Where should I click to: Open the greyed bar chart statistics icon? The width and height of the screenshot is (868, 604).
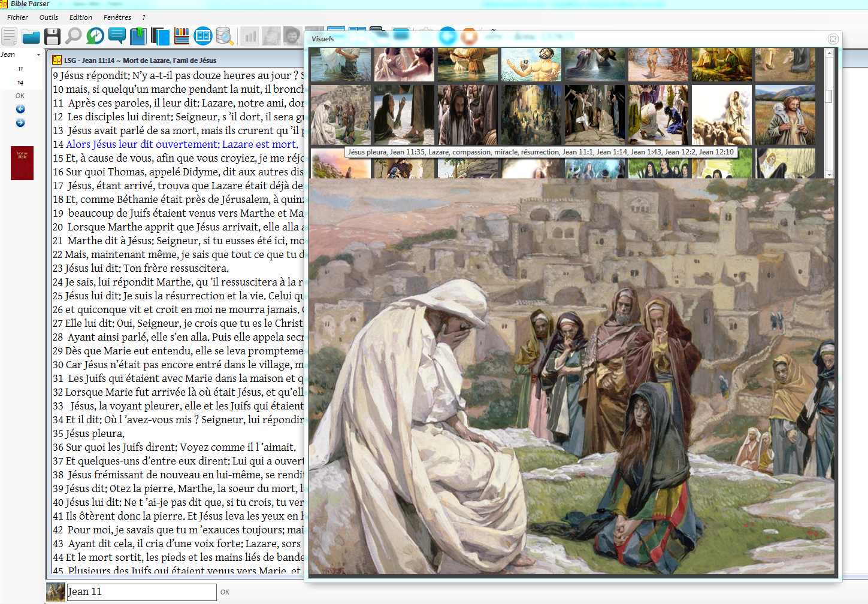(x=249, y=37)
